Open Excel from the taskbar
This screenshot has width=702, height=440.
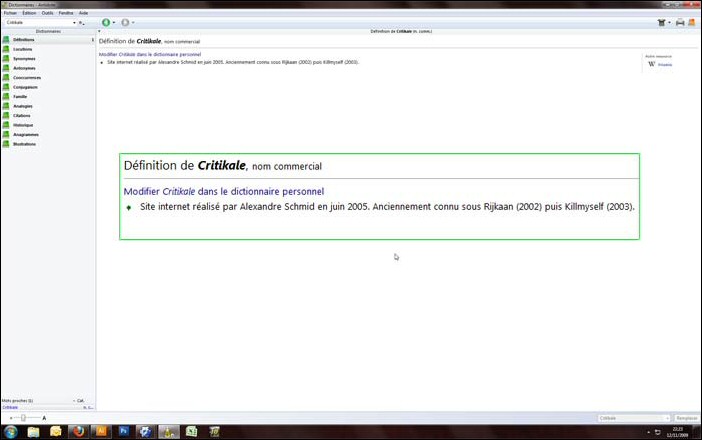pyautogui.click(x=192, y=431)
